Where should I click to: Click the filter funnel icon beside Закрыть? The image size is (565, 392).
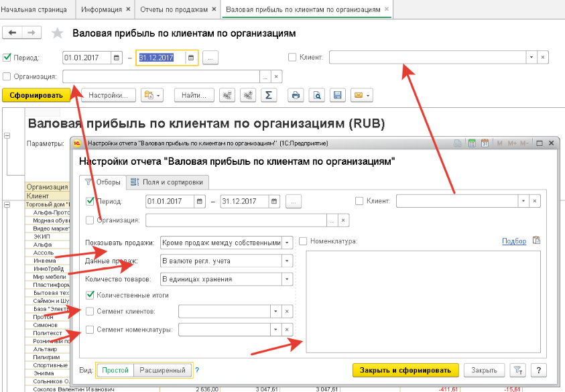point(518,370)
